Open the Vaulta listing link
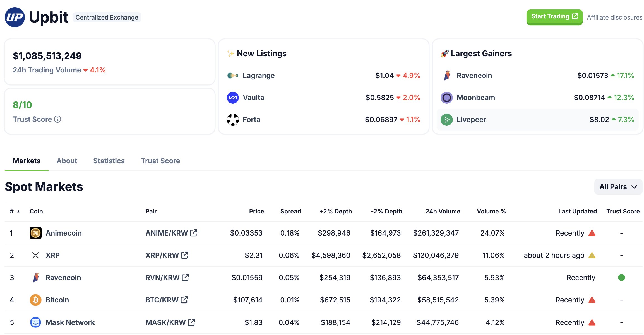 [x=253, y=98]
